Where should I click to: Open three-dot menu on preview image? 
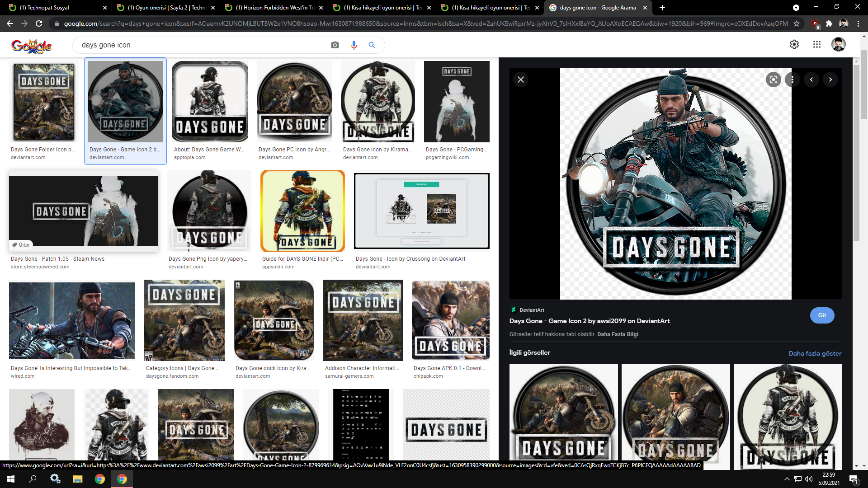tap(792, 80)
